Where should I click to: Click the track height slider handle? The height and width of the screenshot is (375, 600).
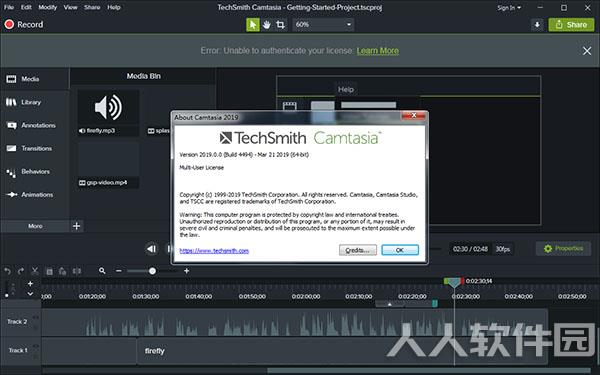[x=7, y=295]
